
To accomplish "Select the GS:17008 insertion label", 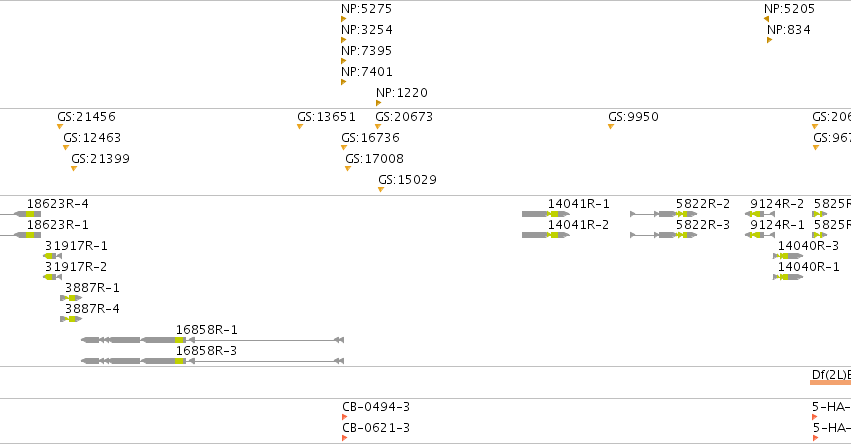I will tap(374, 159).
